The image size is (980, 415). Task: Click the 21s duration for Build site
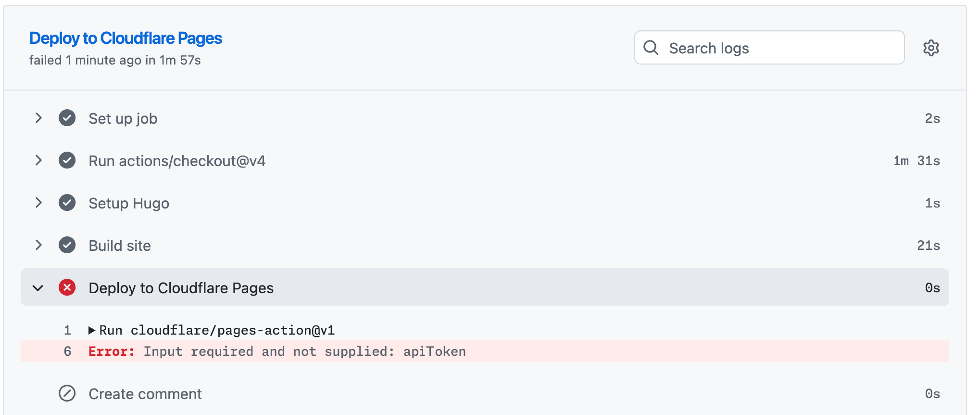(x=928, y=246)
